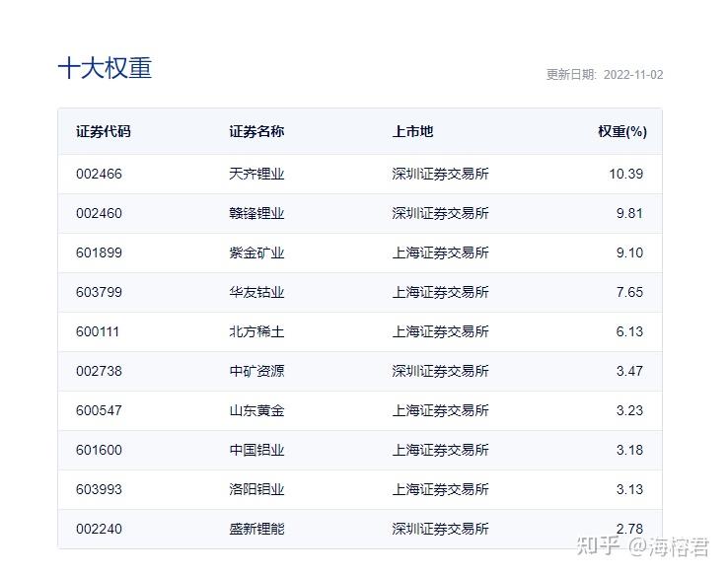Click the 证券代码 column header

103,132
